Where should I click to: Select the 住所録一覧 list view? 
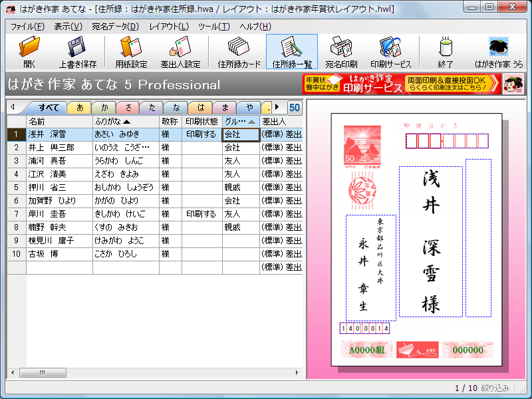(x=292, y=52)
